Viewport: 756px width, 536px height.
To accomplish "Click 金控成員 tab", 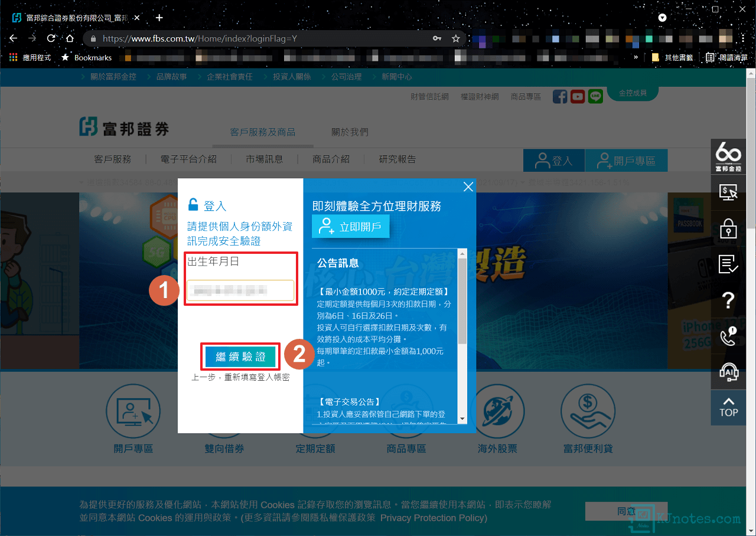I will 633,93.
